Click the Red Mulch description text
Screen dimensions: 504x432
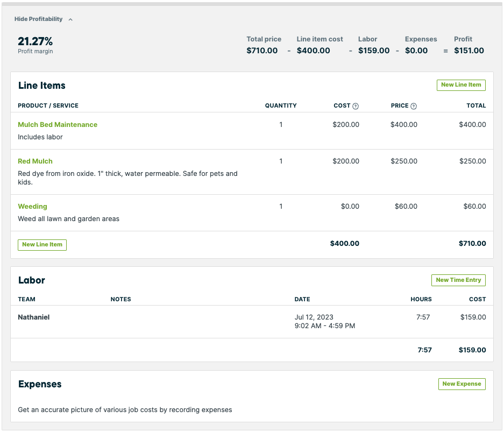tap(127, 178)
